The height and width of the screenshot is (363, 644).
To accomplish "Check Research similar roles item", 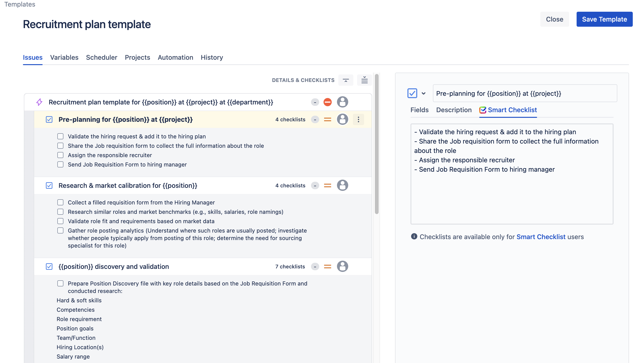I will click(x=60, y=212).
